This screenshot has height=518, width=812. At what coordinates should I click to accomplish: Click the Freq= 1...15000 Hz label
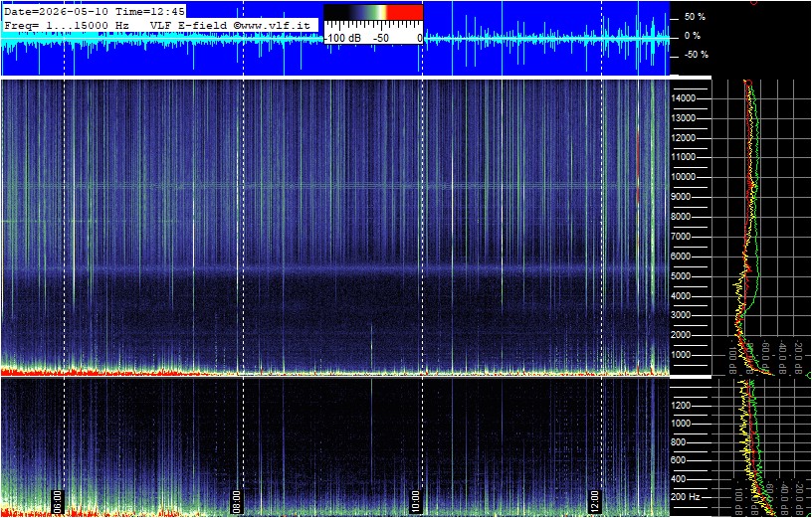(x=67, y=24)
